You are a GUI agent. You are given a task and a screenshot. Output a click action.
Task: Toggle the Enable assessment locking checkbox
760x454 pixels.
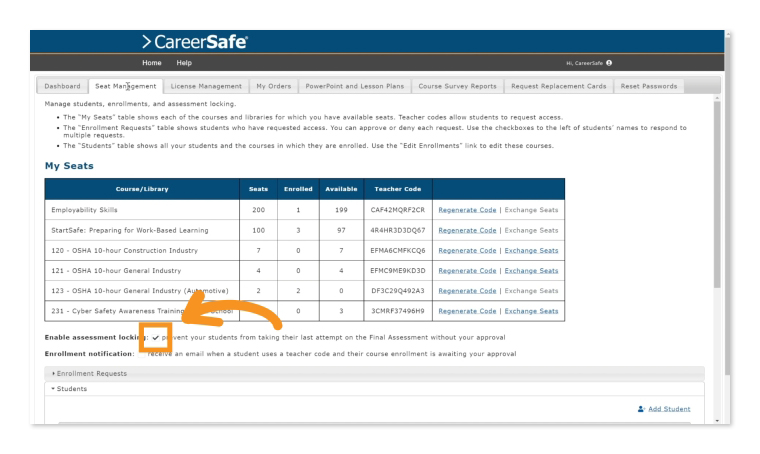pos(156,338)
